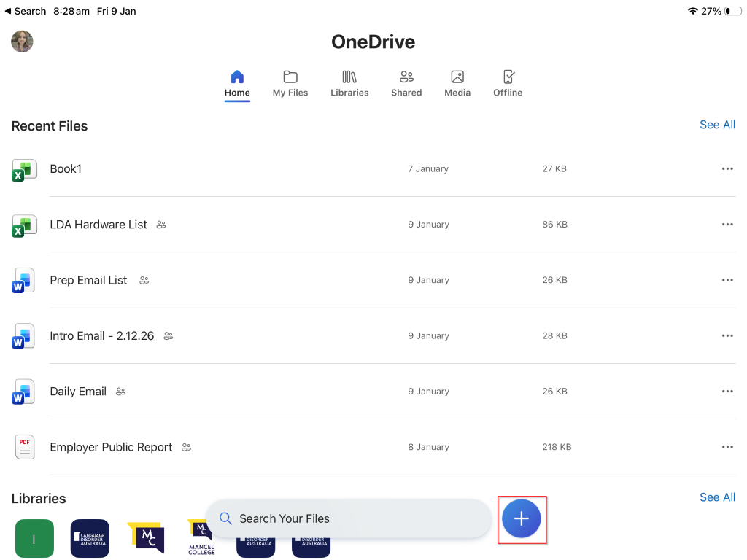
Task: Click the 27 KB size for Book1
Action: 554,168
